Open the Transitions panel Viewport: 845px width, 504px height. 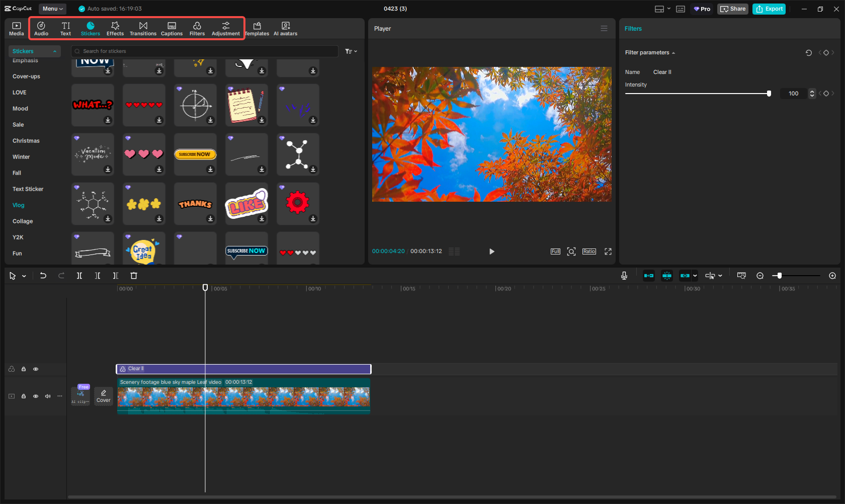point(143,28)
